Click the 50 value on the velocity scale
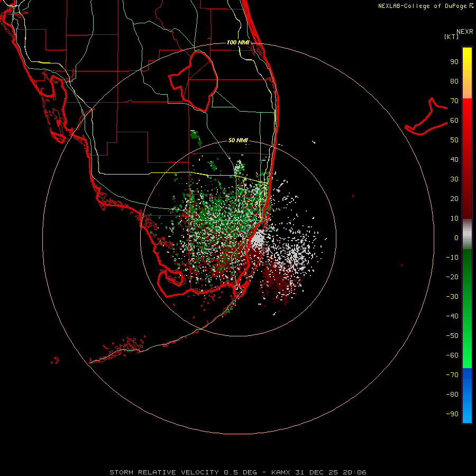This screenshot has width=476, height=476. coord(454,140)
